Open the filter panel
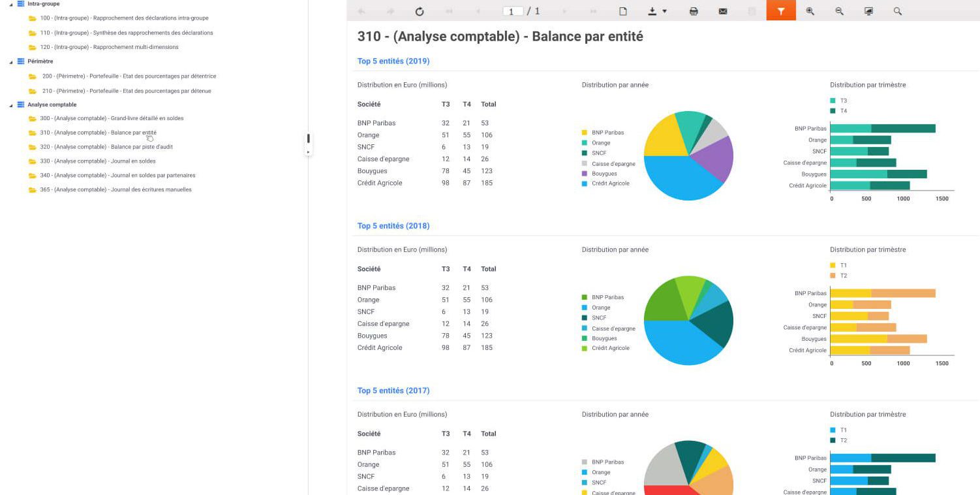This screenshot has width=980, height=495. pyautogui.click(x=781, y=11)
